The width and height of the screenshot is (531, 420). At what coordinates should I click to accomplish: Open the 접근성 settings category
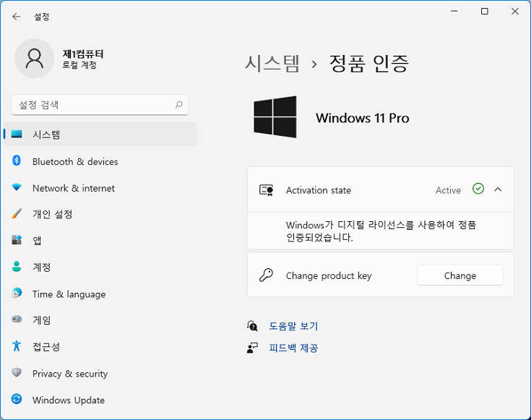pos(100,346)
